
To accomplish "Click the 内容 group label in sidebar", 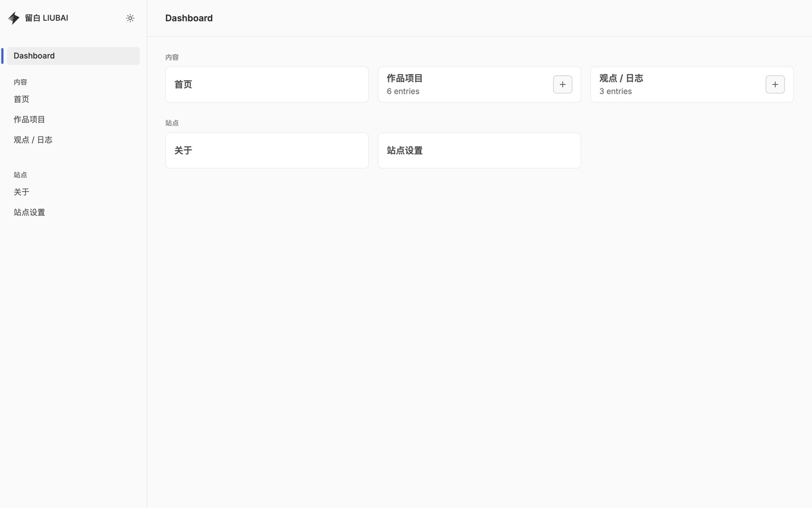I will 20,82.
